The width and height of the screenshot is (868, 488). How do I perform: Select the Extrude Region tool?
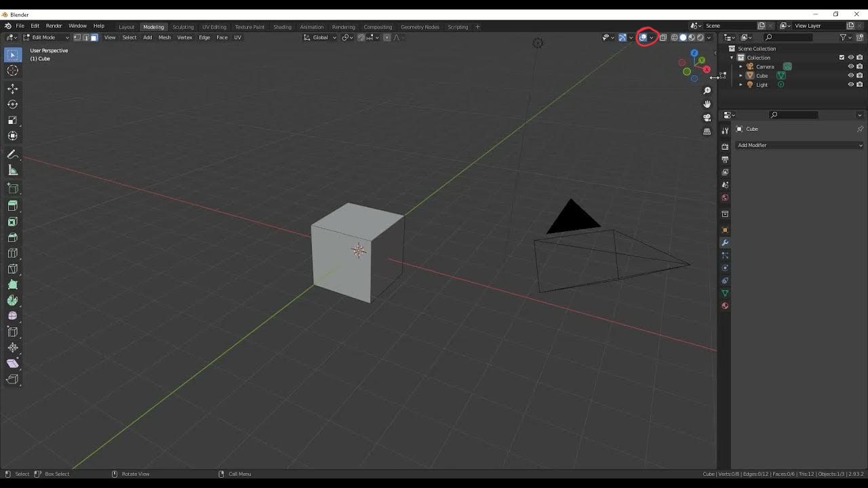point(12,206)
